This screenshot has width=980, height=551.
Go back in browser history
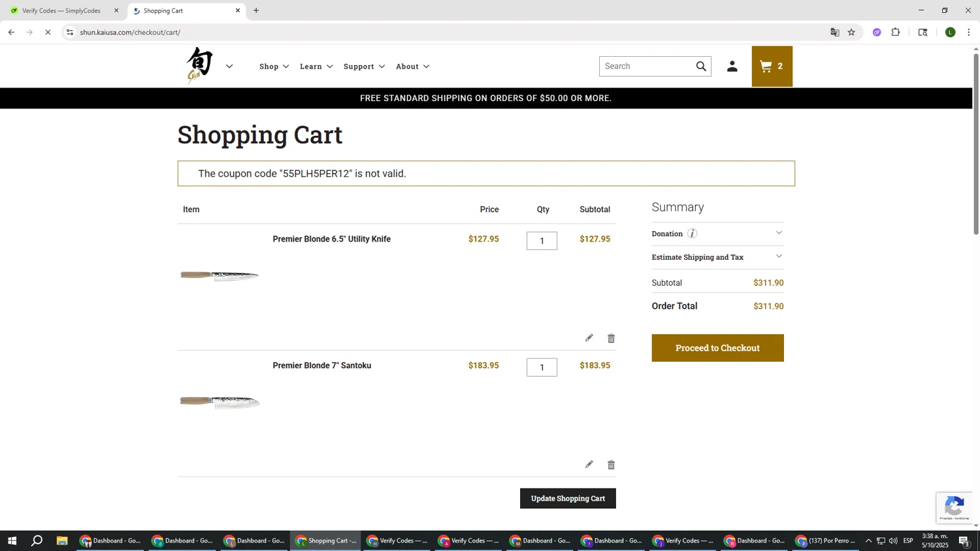11,32
